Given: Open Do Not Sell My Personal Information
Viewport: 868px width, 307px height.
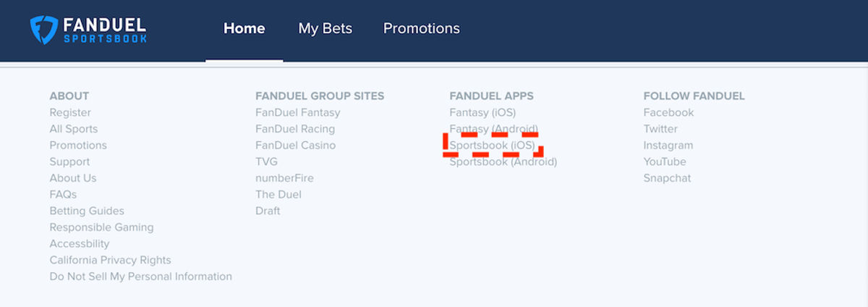Looking at the screenshot, I should click(x=141, y=277).
